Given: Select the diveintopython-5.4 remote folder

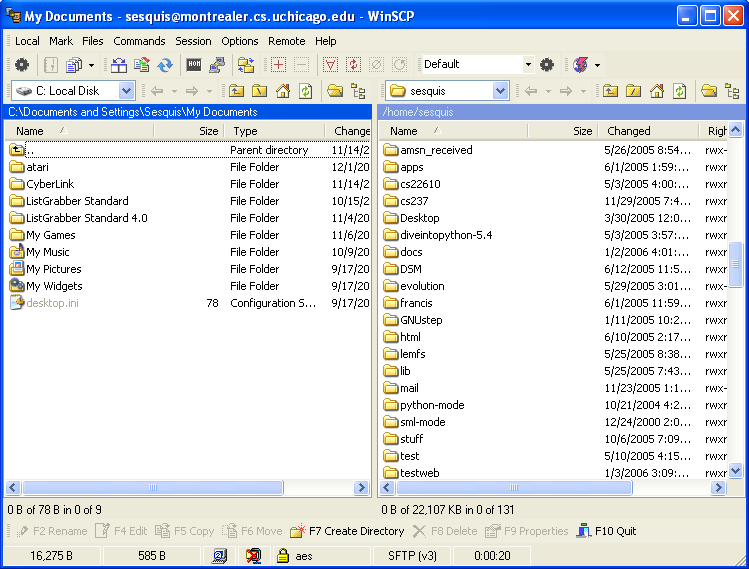Looking at the screenshot, I should click(445, 235).
